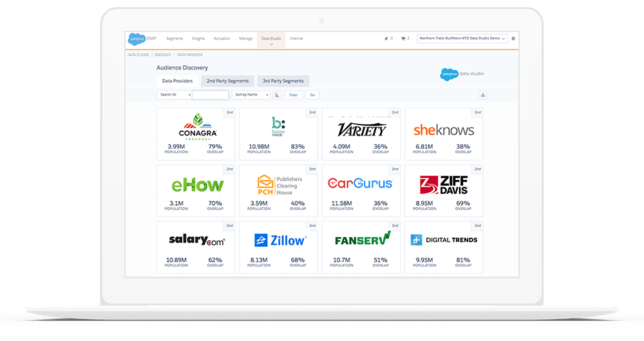Open the Bazaarvoice provider card
This screenshot has height=341, width=644.
pyautogui.click(x=278, y=134)
